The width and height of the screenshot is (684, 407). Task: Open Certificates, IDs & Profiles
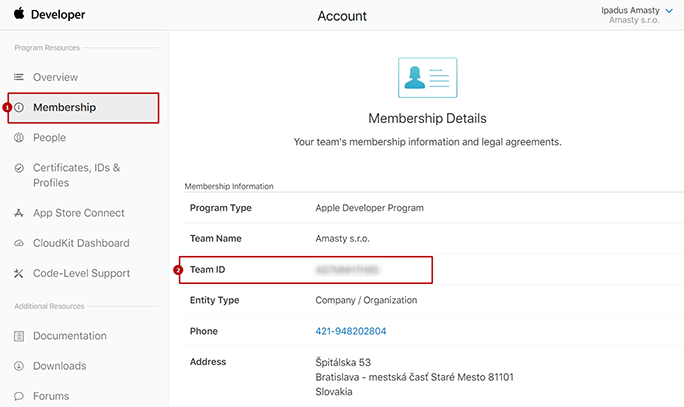pyautogui.click(x=76, y=175)
